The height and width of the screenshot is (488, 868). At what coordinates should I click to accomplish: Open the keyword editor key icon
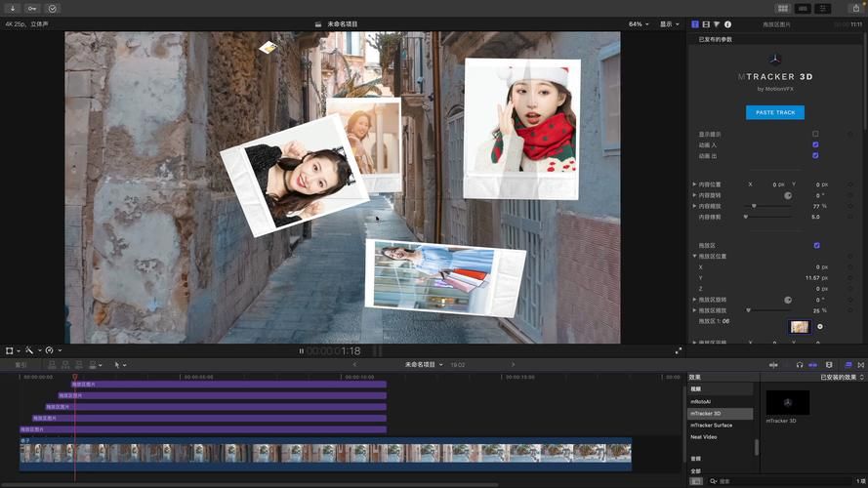point(32,9)
